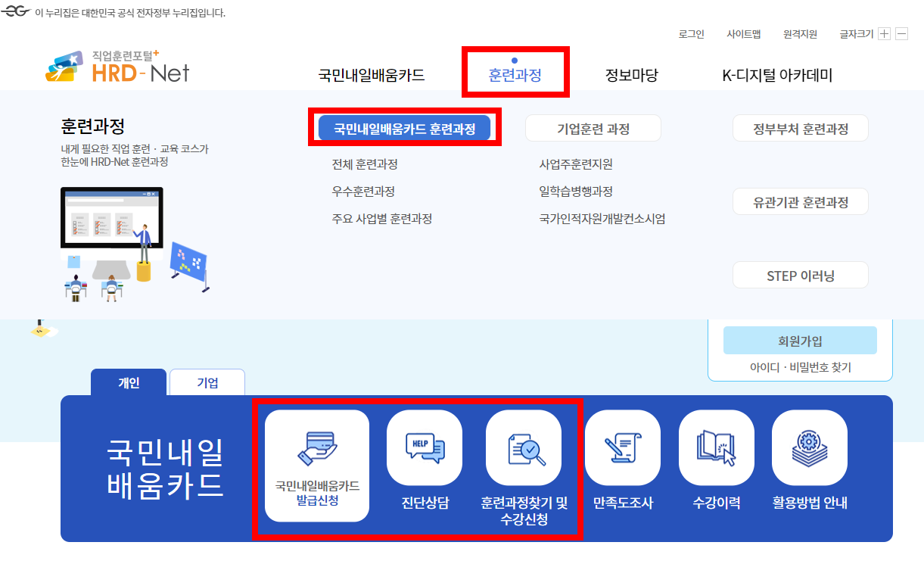The image size is (924, 564).
Task: Open 진단상담 HELP chat icon
Action: [x=425, y=447]
